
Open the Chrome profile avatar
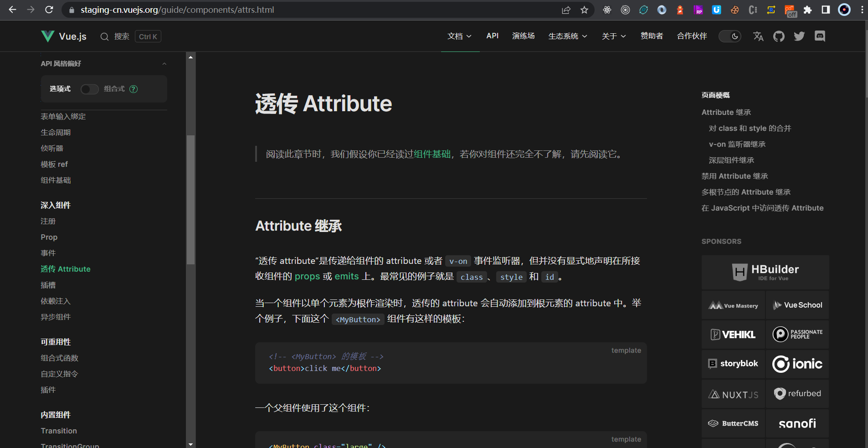pos(844,10)
